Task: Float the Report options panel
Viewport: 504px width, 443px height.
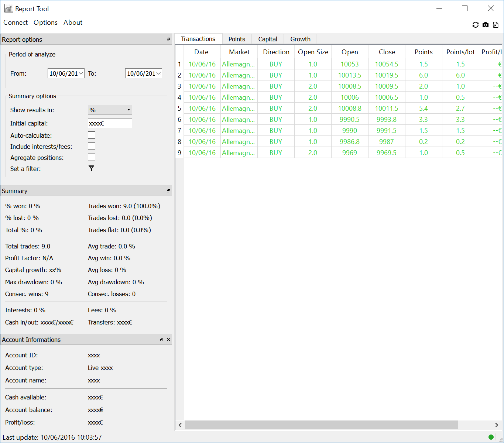Action: [x=168, y=40]
